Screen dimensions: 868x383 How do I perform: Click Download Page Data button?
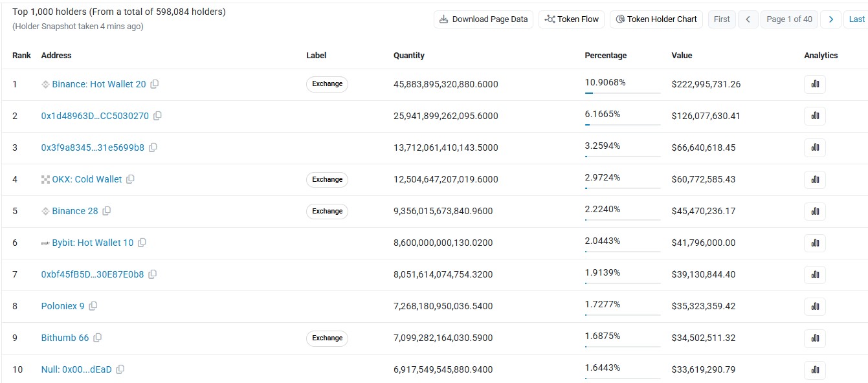pyautogui.click(x=484, y=19)
